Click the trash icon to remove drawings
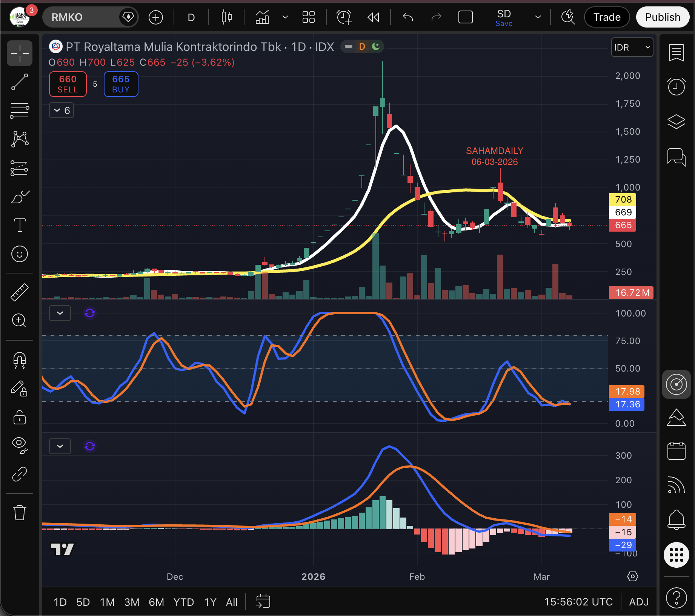 (x=20, y=513)
